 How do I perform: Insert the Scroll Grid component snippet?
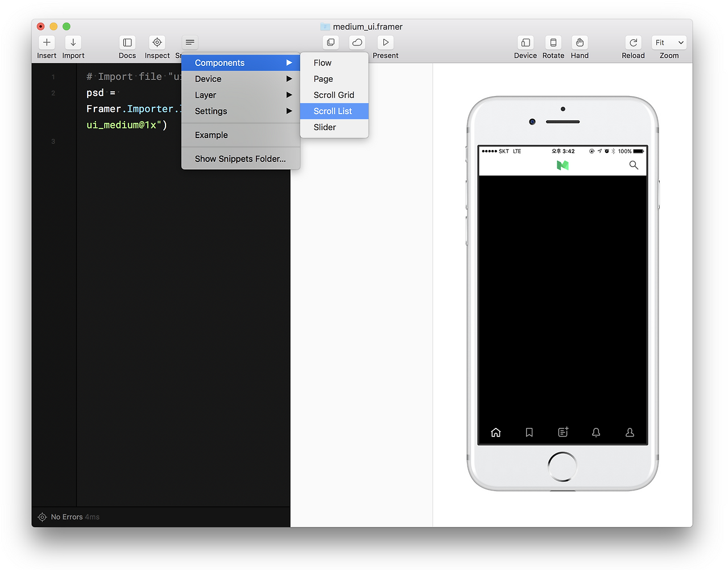[334, 95]
